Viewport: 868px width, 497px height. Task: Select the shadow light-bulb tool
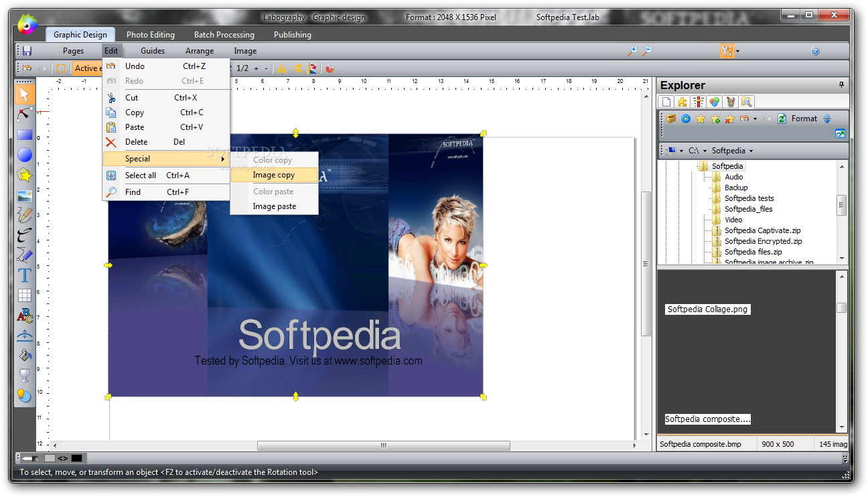[25, 395]
